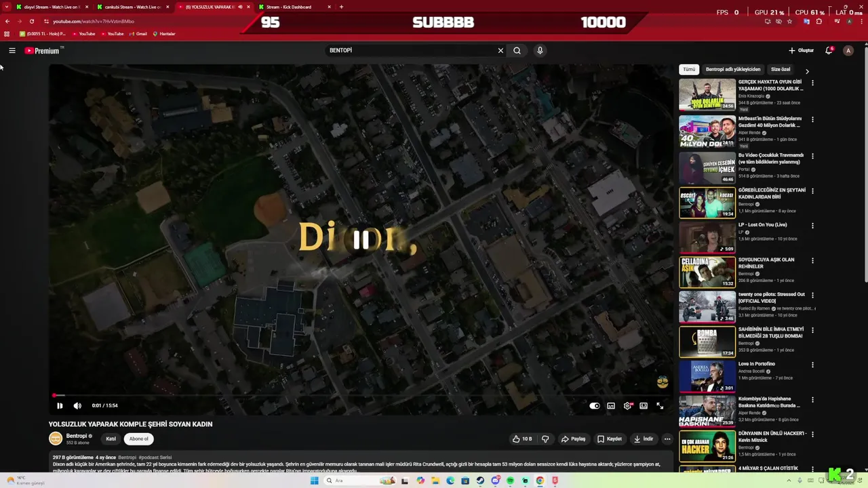The image size is (868, 488).
Task: Click the Katıl join button
Action: (x=111, y=439)
